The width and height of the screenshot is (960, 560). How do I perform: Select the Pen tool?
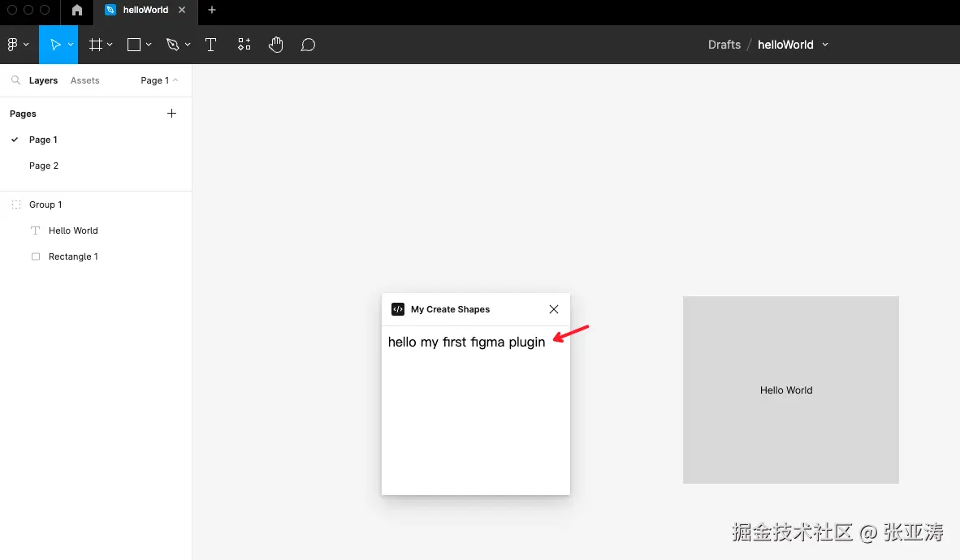(173, 45)
